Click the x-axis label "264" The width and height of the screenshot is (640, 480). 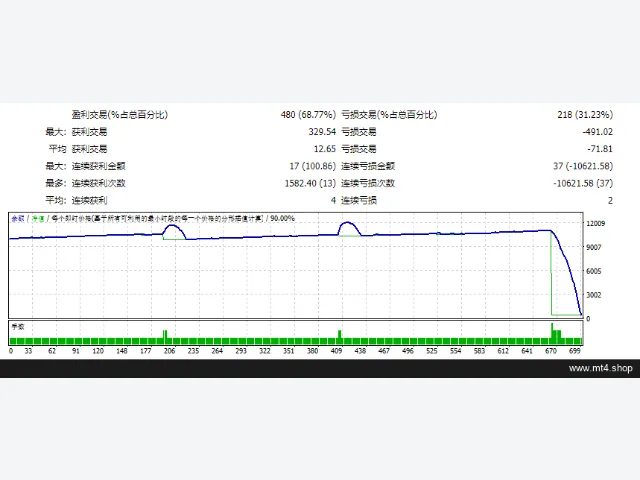click(217, 351)
